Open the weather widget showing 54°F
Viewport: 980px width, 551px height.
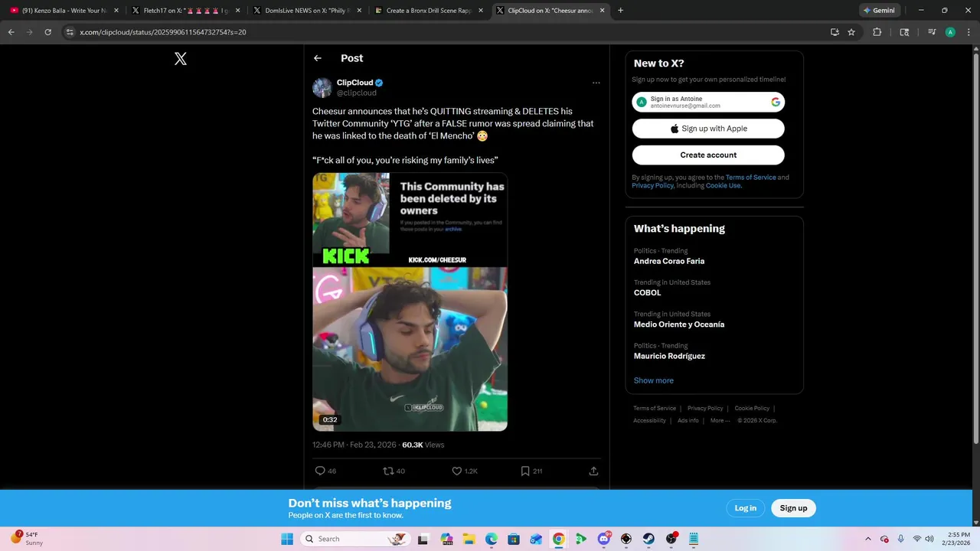pos(28,538)
